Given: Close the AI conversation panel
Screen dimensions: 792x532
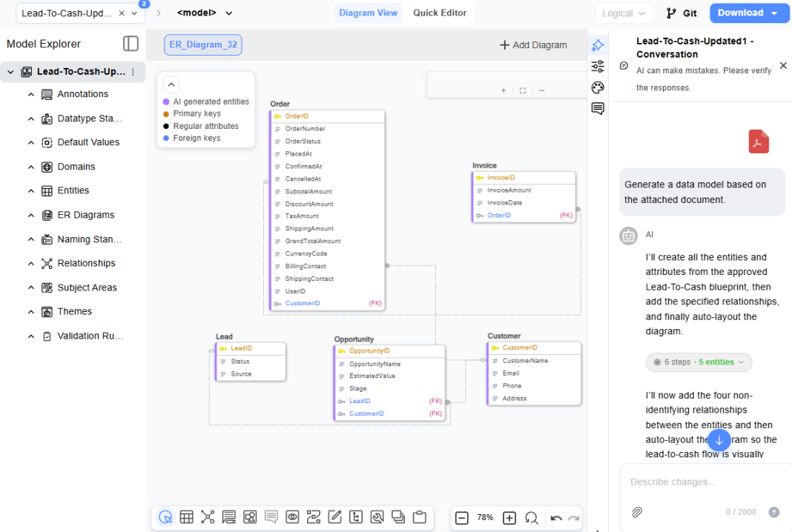Looking at the screenshot, I should pos(783,66).
